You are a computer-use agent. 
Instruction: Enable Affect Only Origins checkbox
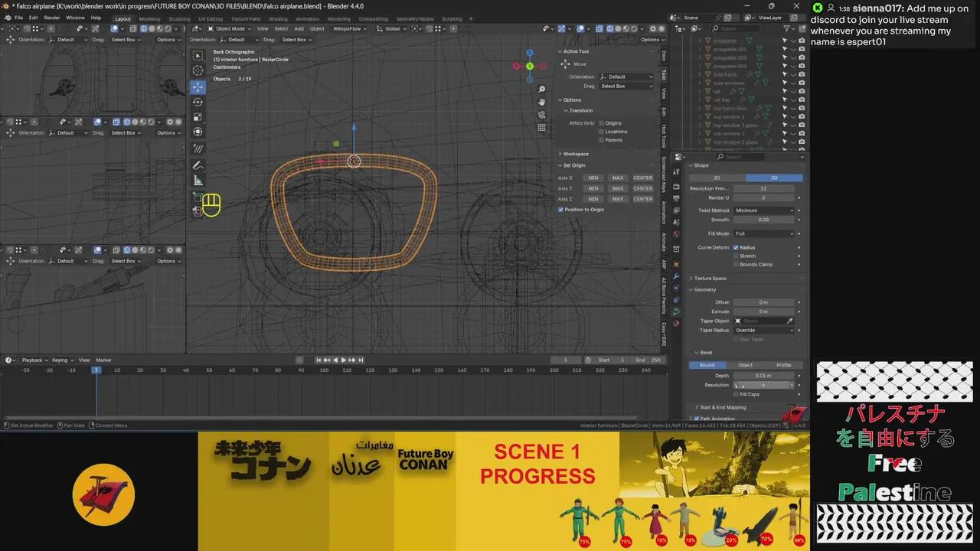(x=601, y=123)
